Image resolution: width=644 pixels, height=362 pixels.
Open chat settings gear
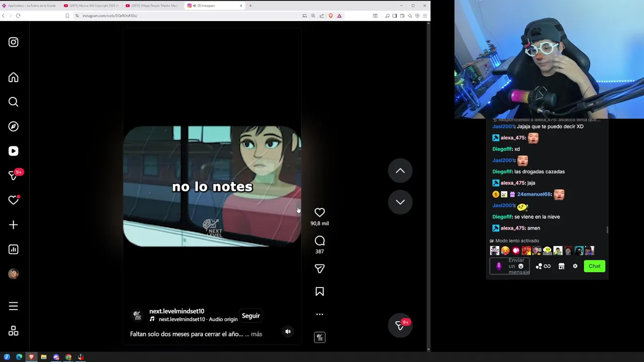click(575, 266)
